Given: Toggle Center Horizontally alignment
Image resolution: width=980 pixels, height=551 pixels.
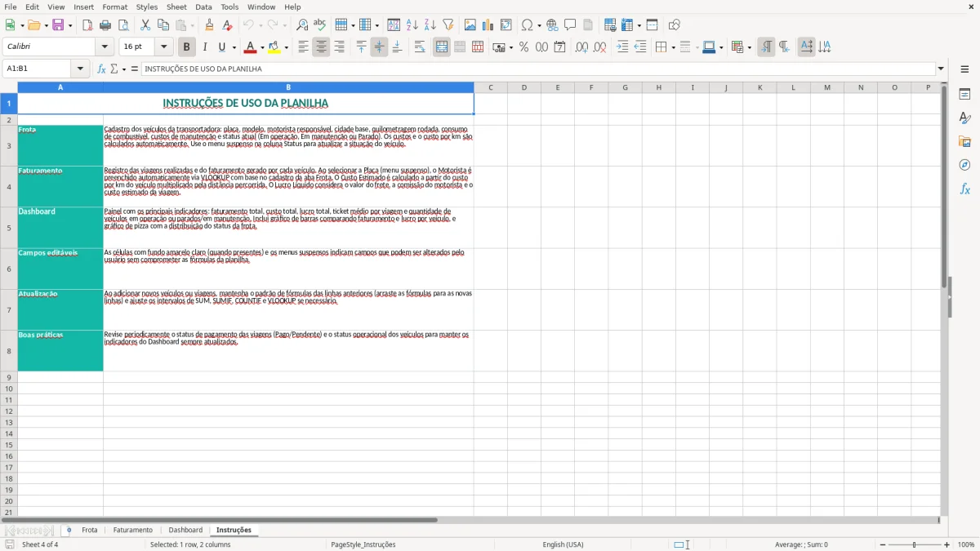Looking at the screenshot, I should (321, 47).
